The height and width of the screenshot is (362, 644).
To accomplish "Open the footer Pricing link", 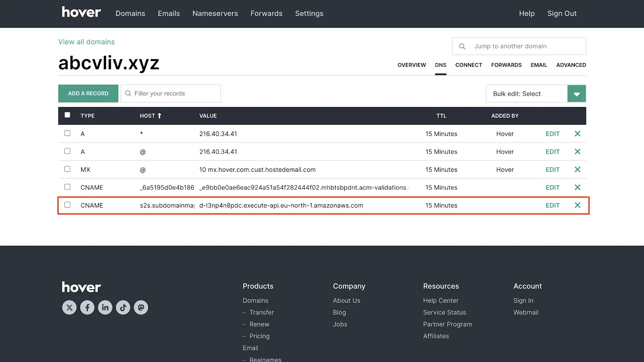I will pos(260,336).
